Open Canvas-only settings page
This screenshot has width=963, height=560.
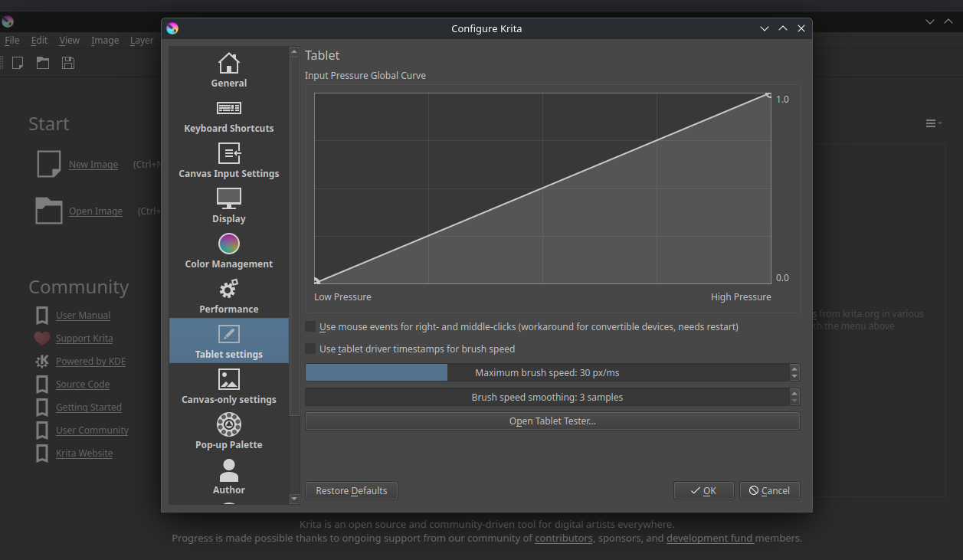pos(228,385)
